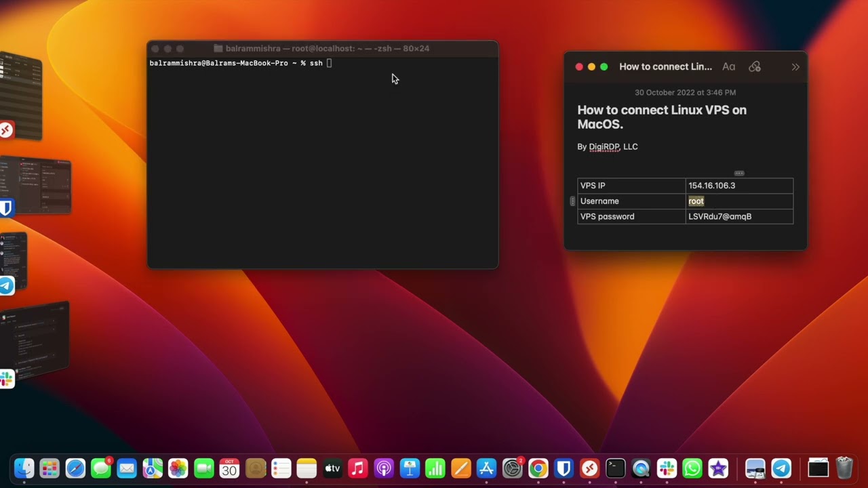Screen dimensions: 868x488
Task: Click the By DigiRDP, LLC line
Action: (608, 146)
